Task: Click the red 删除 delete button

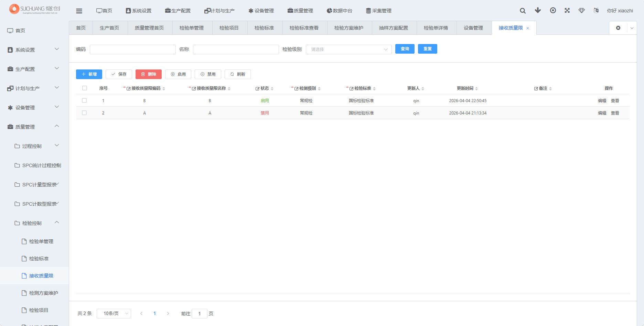Action: tap(149, 74)
